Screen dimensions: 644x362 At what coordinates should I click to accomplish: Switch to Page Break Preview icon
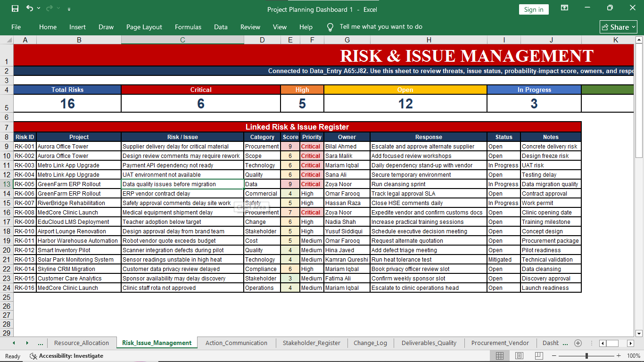tap(538, 356)
